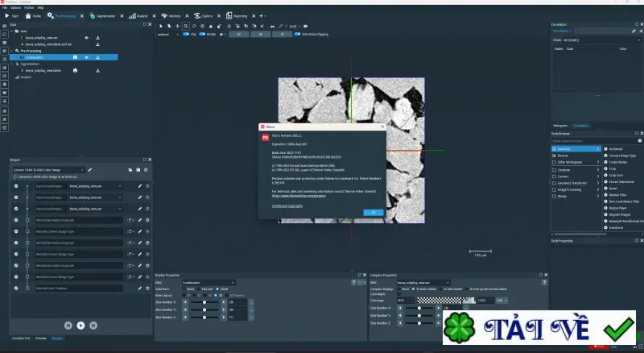Click the arrow pointer tool in viewer toolbar
The image size is (644, 353).
pyautogui.click(x=161, y=26)
